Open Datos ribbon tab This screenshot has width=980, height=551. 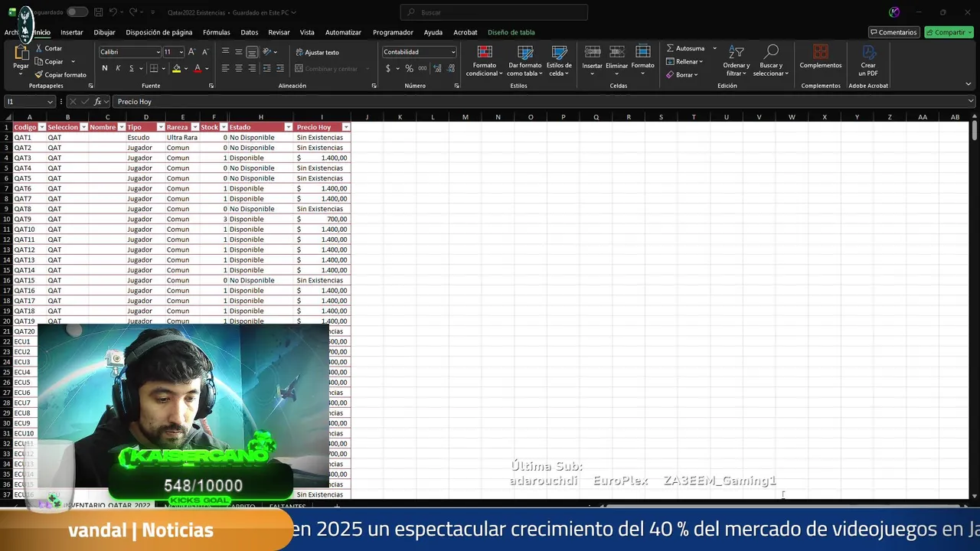[250, 32]
